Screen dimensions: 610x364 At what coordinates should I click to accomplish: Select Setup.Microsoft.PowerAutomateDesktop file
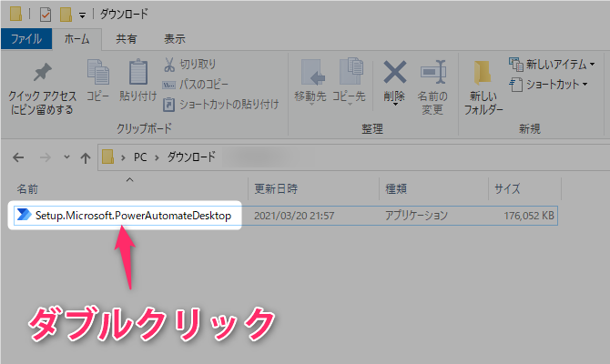pos(133,216)
